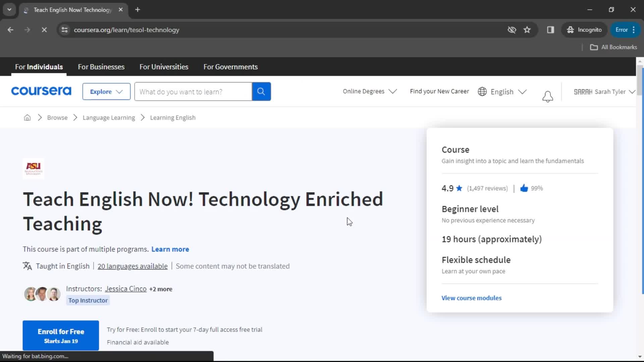This screenshot has width=644, height=362.
Task: Open the site information icon in address bar
Action: pos(65,30)
